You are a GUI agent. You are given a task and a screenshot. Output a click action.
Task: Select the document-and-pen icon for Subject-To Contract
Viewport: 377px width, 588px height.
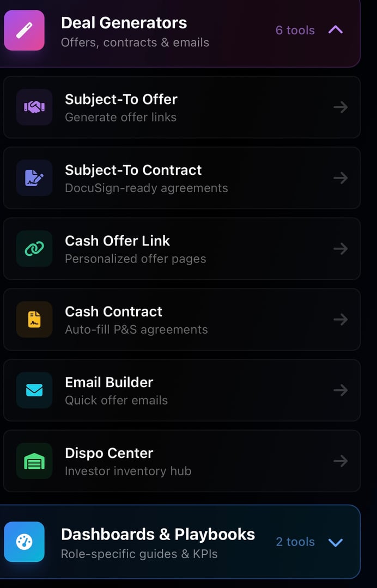[34, 178]
